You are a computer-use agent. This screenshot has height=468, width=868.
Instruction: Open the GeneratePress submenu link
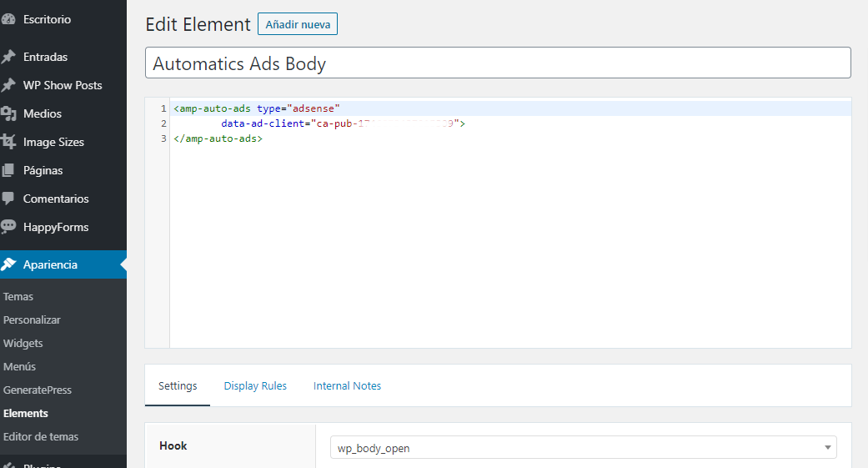(x=38, y=390)
